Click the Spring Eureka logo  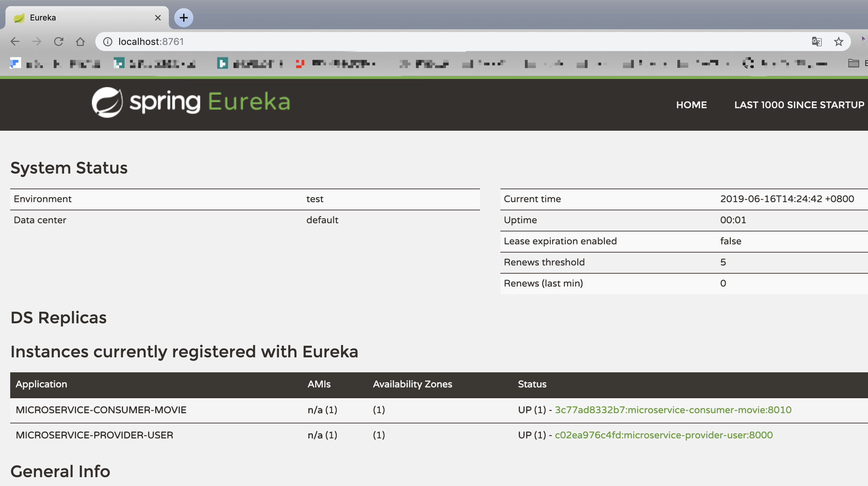(x=191, y=102)
